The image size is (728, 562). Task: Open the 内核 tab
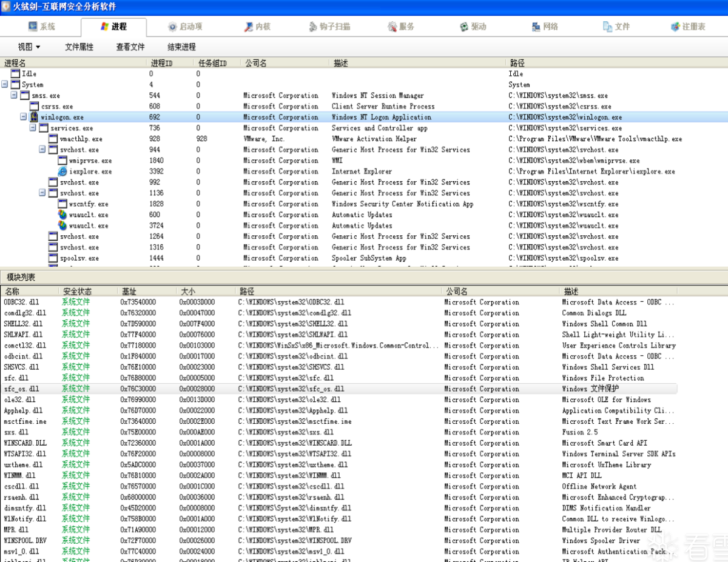[257, 27]
